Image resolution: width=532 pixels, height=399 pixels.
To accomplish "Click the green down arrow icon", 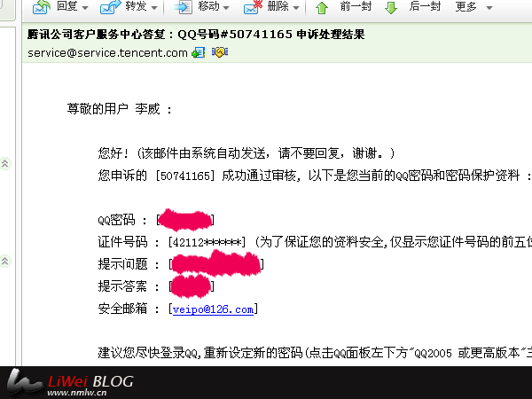I will pyautogui.click(x=391, y=7).
